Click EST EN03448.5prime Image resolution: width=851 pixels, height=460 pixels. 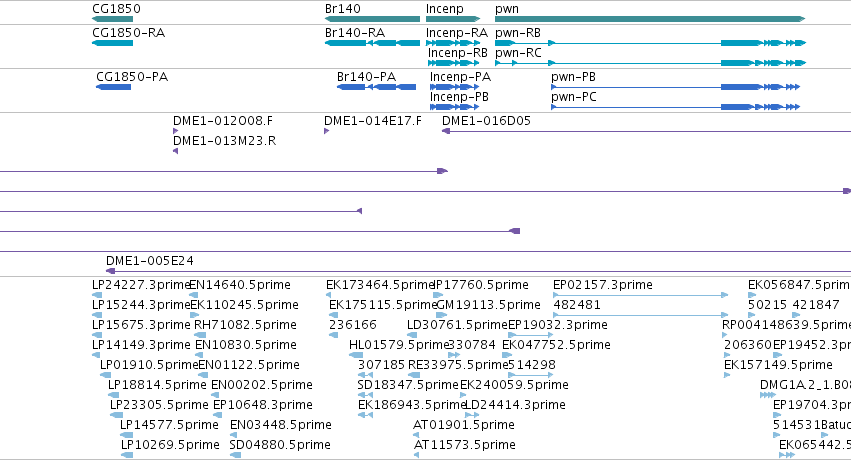[x=281, y=425]
